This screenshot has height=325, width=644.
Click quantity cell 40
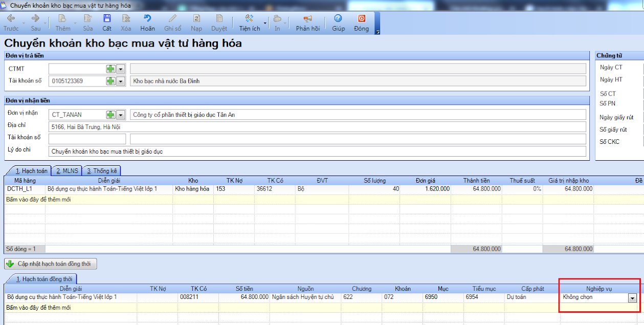374,189
